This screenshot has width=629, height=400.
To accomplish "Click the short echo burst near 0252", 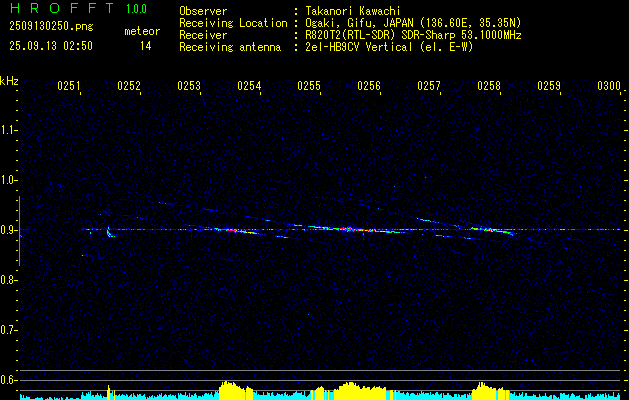I will [x=110, y=232].
